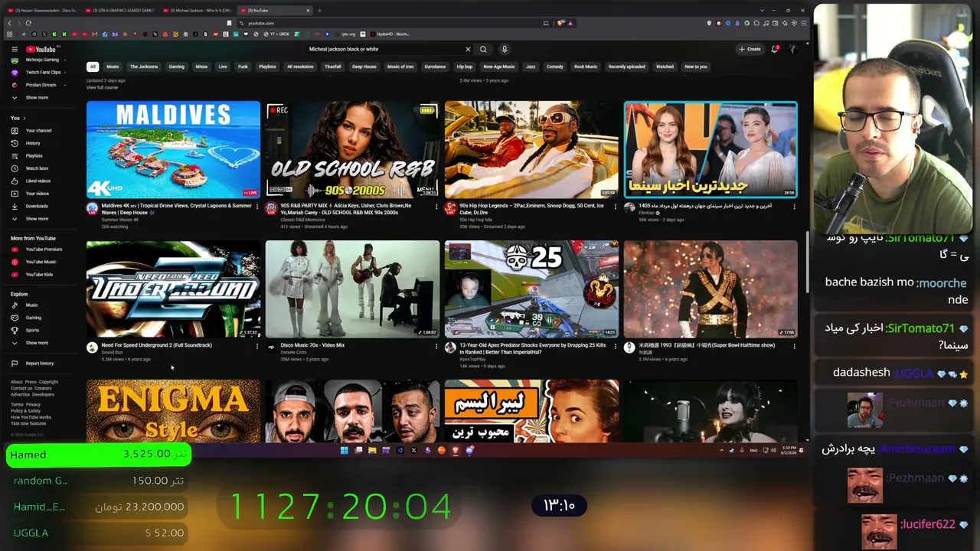Click the search magnifier button

point(483,49)
